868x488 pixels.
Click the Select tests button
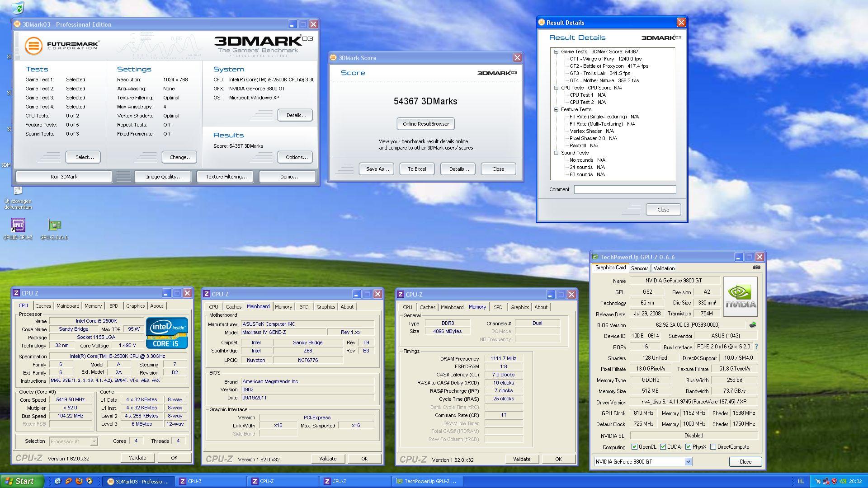click(x=83, y=157)
